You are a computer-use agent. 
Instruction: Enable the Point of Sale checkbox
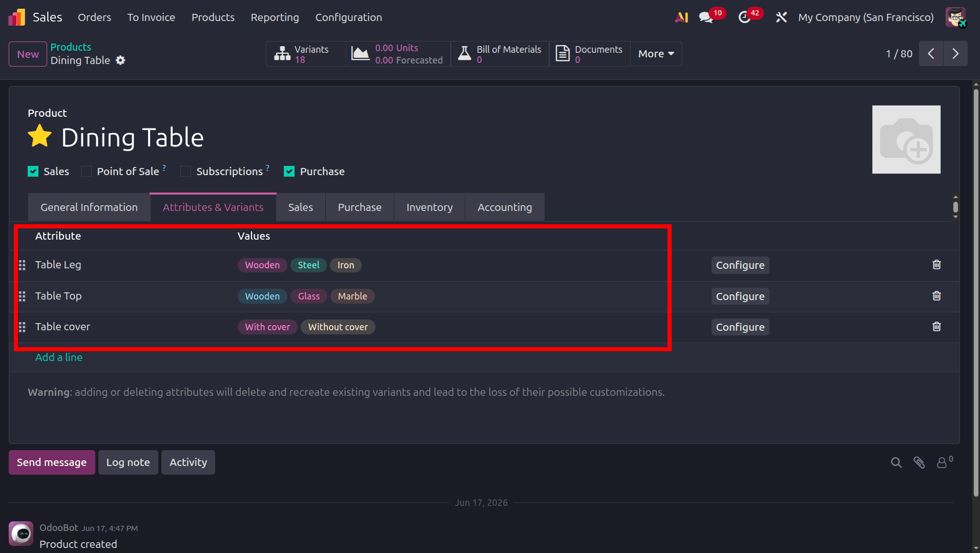pos(87,172)
